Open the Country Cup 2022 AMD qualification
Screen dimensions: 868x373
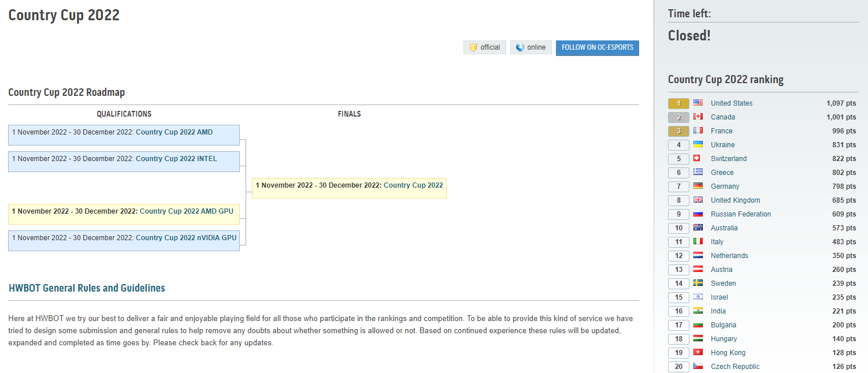pos(174,132)
